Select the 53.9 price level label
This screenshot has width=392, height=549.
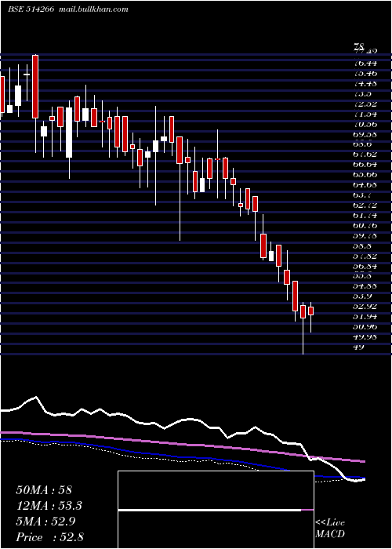point(361,296)
